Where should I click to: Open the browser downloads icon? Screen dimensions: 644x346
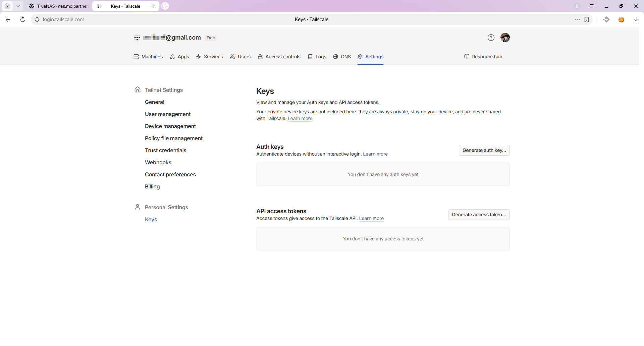[636, 19]
